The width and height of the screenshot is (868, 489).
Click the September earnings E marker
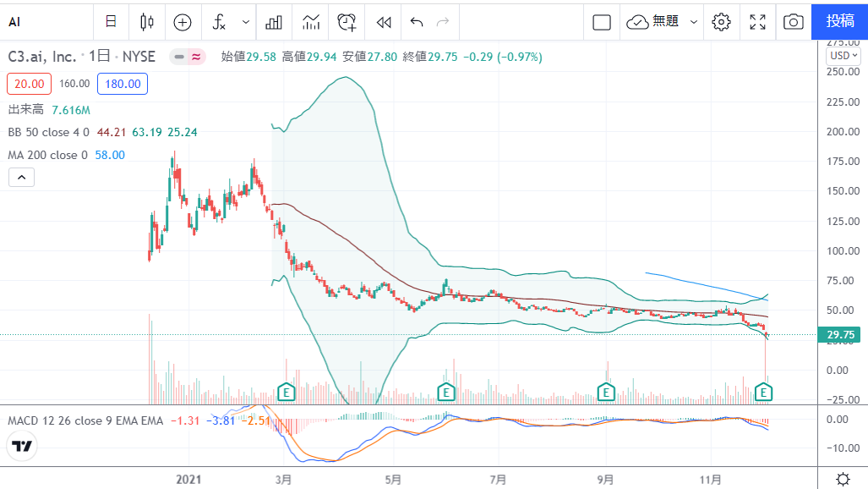click(x=606, y=393)
